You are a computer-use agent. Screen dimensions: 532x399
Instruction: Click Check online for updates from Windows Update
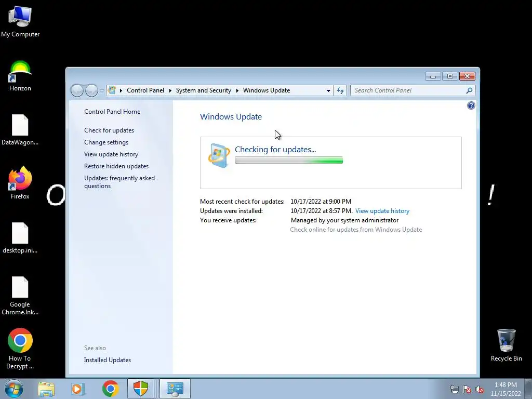356,230
